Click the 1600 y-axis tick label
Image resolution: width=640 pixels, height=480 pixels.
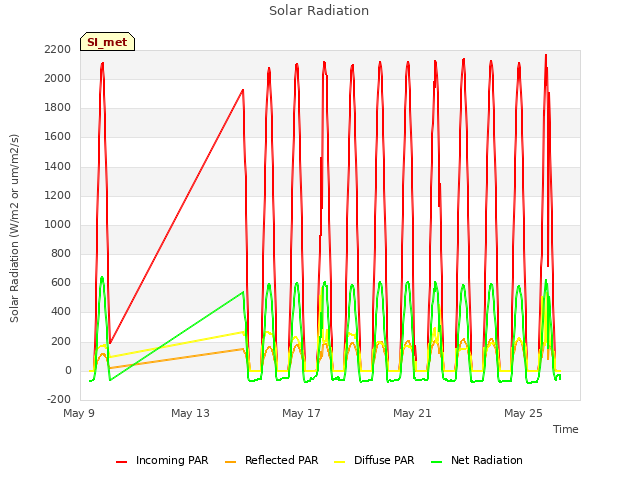[58, 137]
